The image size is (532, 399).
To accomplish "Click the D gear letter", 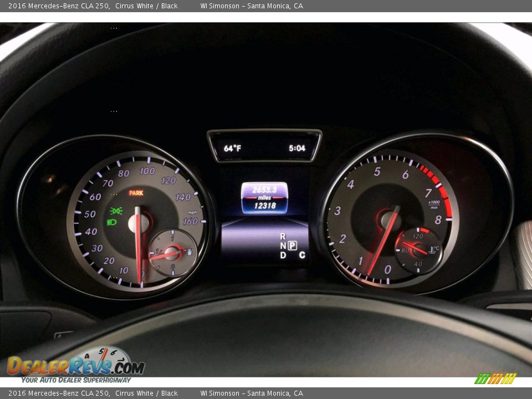I will click(283, 255).
